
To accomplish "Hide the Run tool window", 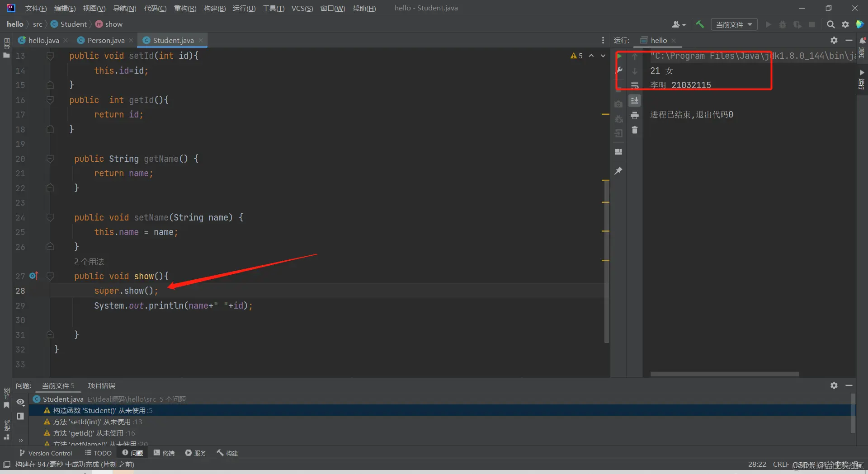I will click(849, 40).
